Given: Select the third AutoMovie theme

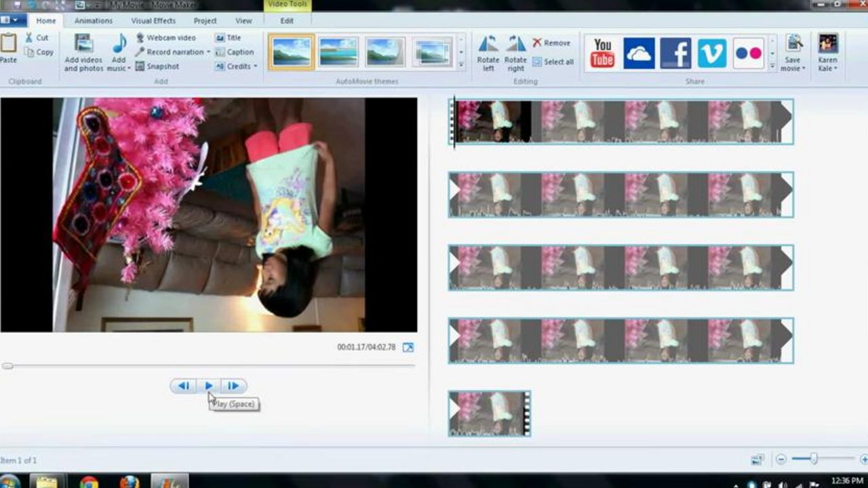Looking at the screenshot, I should click(x=385, y=52).
